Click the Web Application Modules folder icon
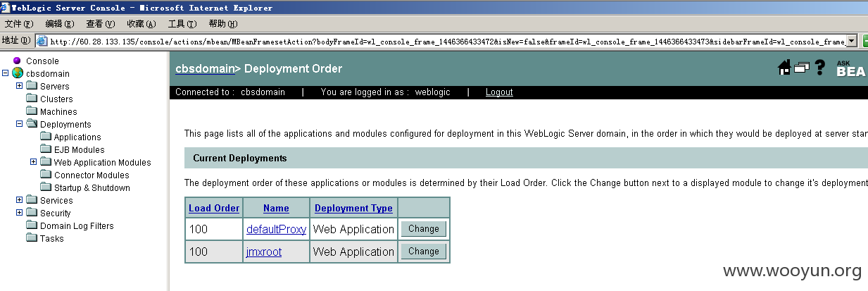 pyautogui.click(x=46, y=162)
